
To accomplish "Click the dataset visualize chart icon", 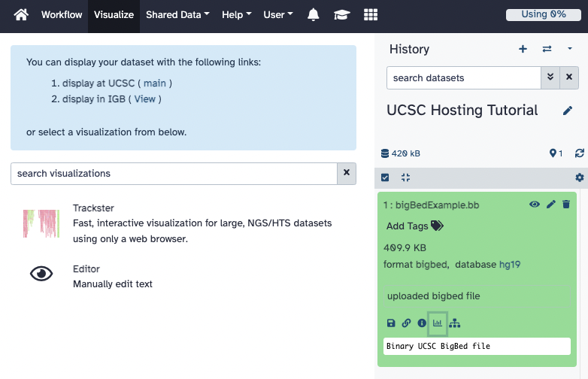I will (x=438, y=323).
